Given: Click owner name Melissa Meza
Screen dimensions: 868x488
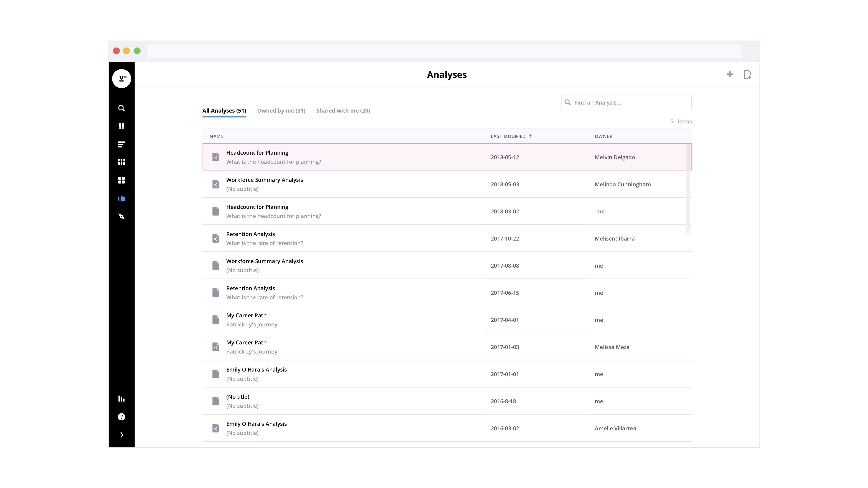Looking at the screenshot, I should 612,347.
